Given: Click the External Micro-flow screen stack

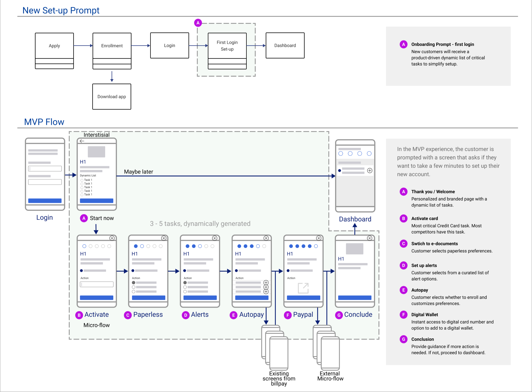Looking at the screenshot, I should pyautogui.click(x=326, y=348).
